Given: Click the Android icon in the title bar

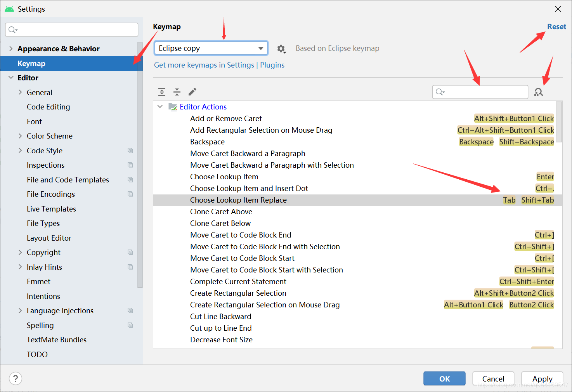Looking at the screenshot, I should 9,9.
